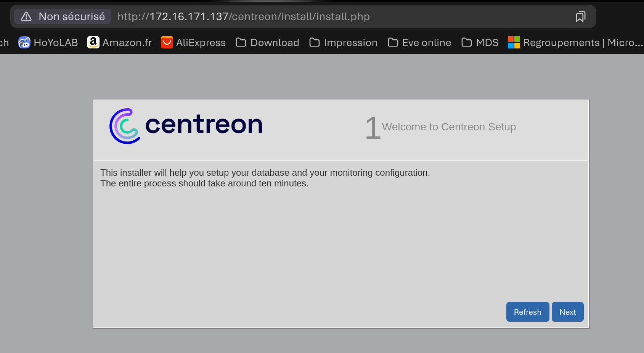The height and width of the screenshot is (353, 644).
Task: Click the Centreon logo
Action: tap(186, 126)
